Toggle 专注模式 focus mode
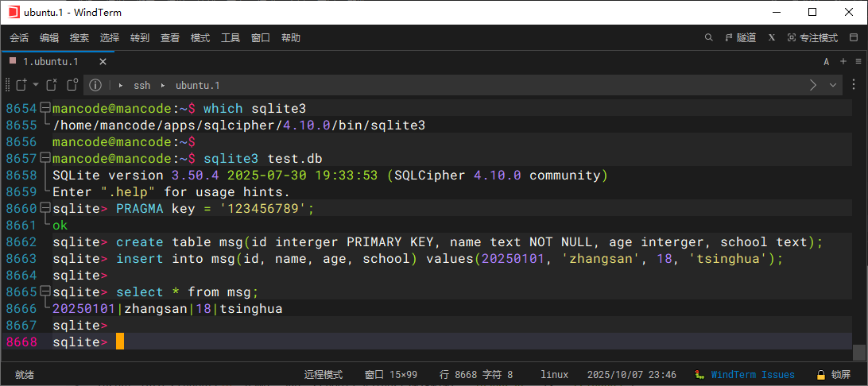 812,37
